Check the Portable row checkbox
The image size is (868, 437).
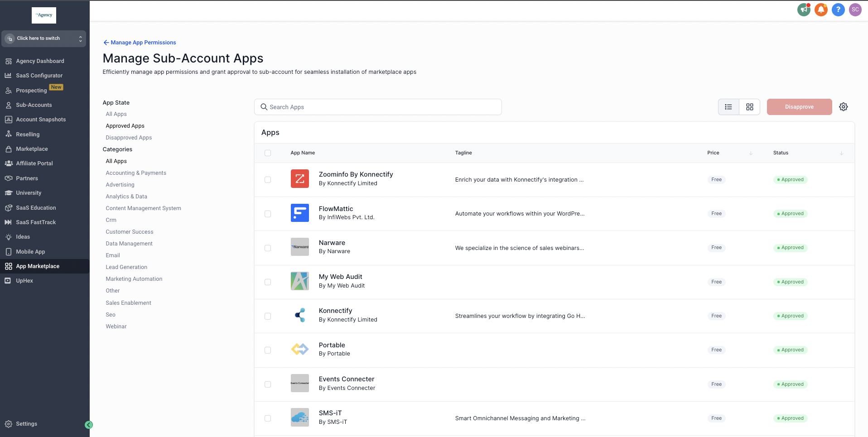click(268, 350)
